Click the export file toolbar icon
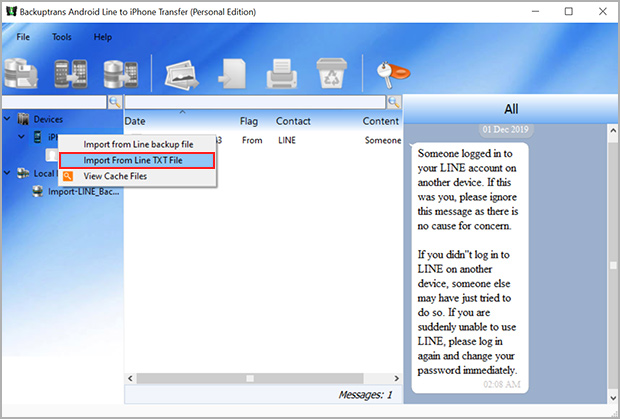This screenshot has height=419, width=620. (229, 72)
